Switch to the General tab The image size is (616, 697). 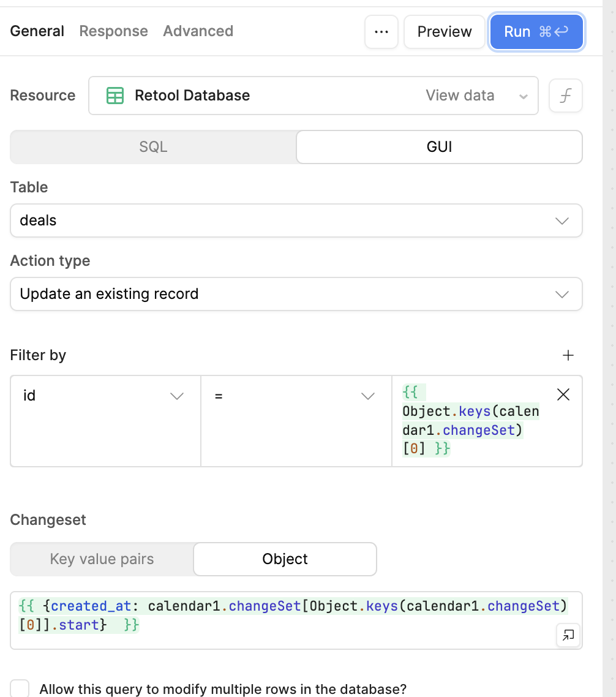point(37,31)
